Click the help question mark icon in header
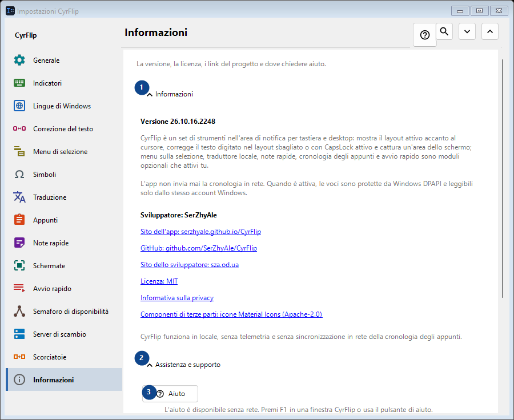The height and width of the screenshot is (420, 514). (425, 35)
